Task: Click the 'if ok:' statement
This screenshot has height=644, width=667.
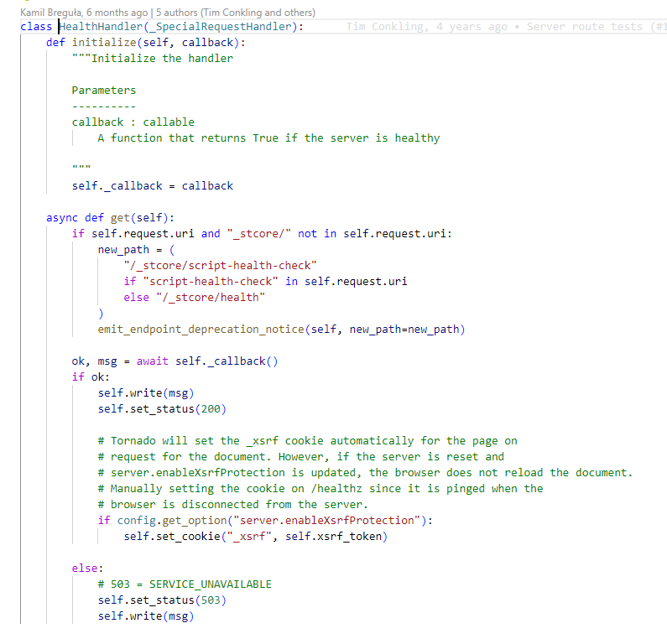Action: (91, 377)
